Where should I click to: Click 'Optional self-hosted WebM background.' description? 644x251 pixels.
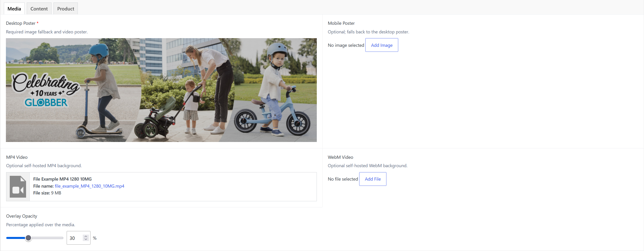tap(368, 166)
